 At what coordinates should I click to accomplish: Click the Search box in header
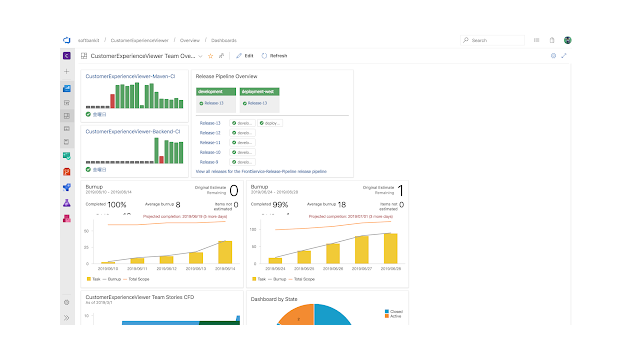pyautogui.click(x=492, y=40)
